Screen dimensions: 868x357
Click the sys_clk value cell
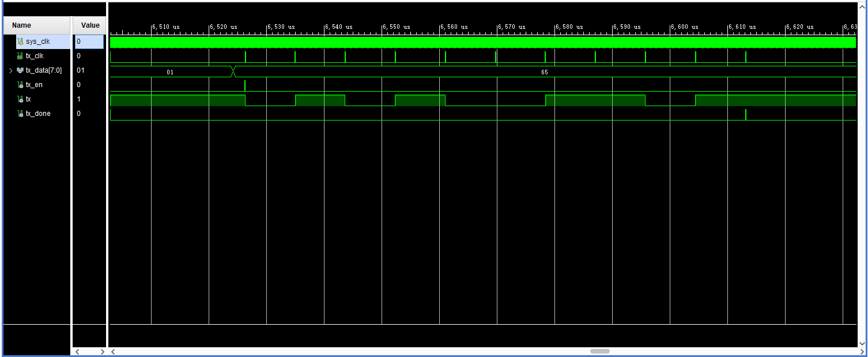click(89, 42)
